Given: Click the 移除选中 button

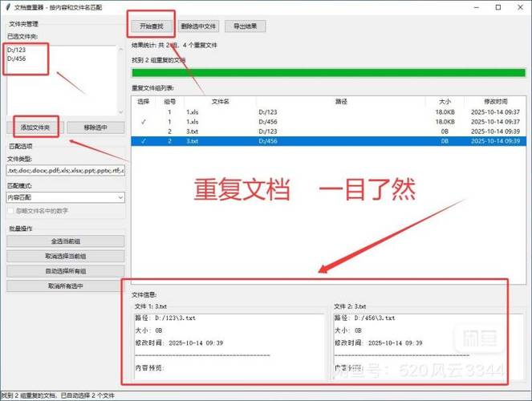Looking at the screenshot, I should pos(95,128).
